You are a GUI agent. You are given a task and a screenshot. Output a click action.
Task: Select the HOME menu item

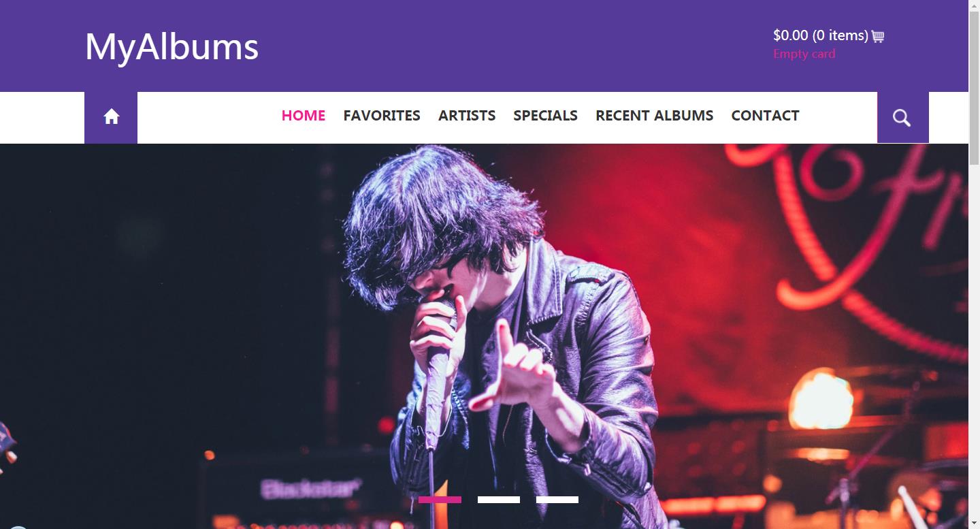point(304,116)
